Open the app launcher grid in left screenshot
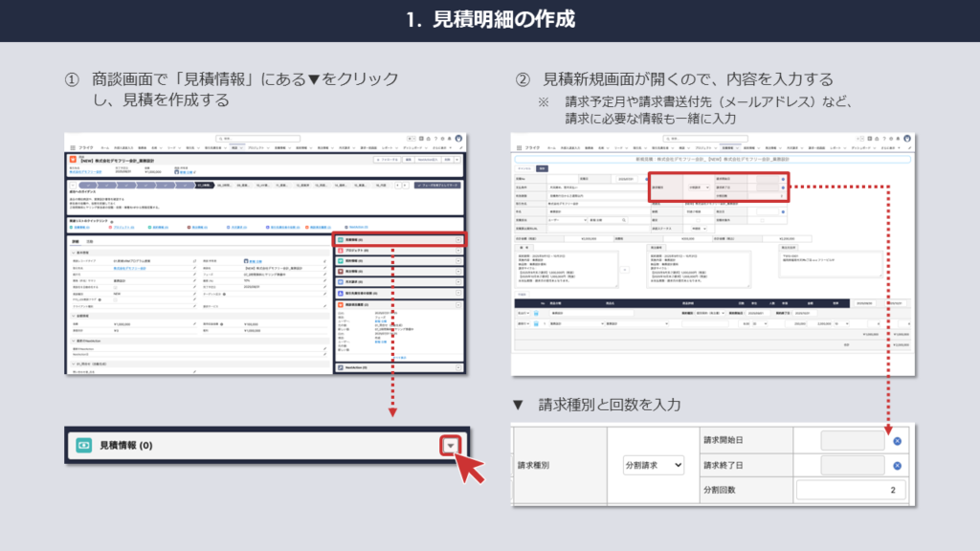980x551 pixels. [x=72, y=148]
